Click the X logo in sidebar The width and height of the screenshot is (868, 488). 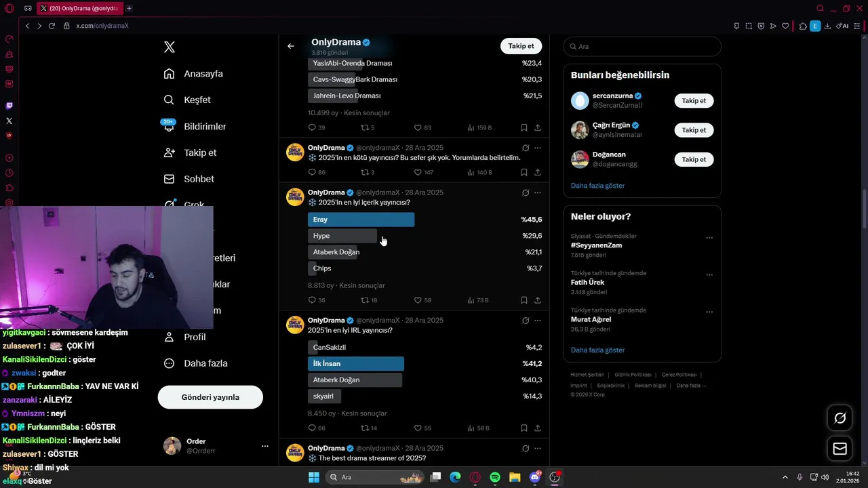170,47
